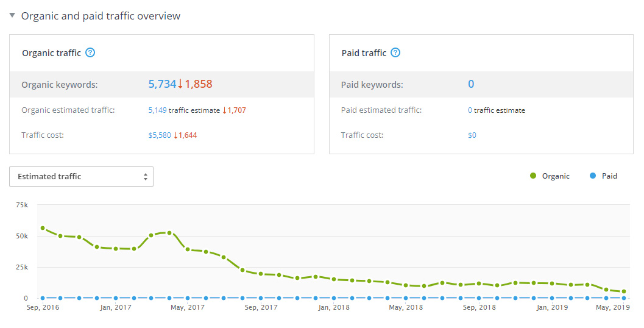This screenshot has width=644, height=328.
Task: Open the $5,580 organic traffic cost link
Action: (160, 135)
